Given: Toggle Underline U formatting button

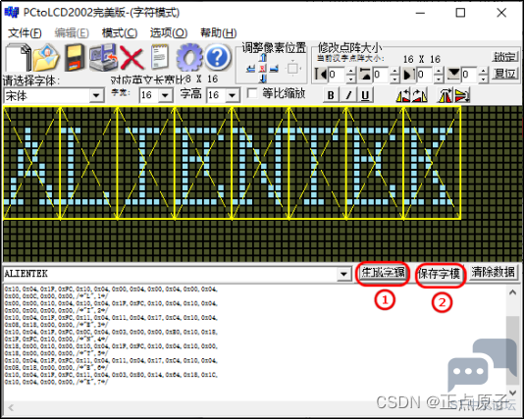Looking at the screenshot, I should 365,95.
